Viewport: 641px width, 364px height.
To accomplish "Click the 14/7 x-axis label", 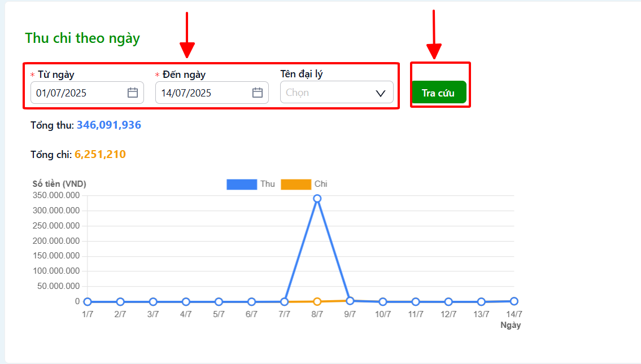I will (514, 314).
